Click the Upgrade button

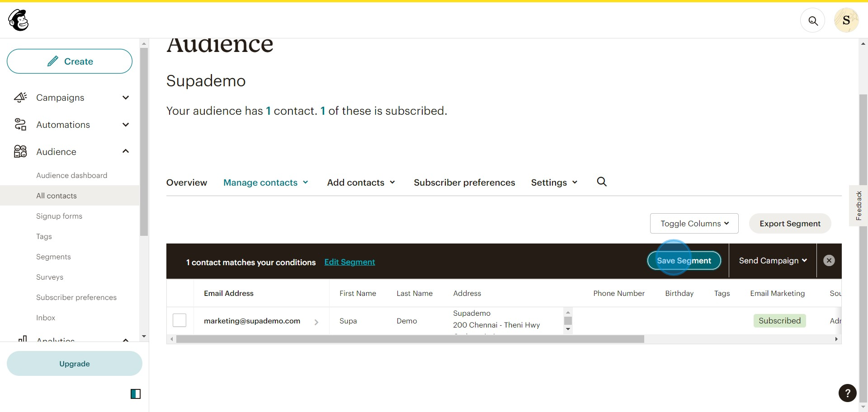75,364
